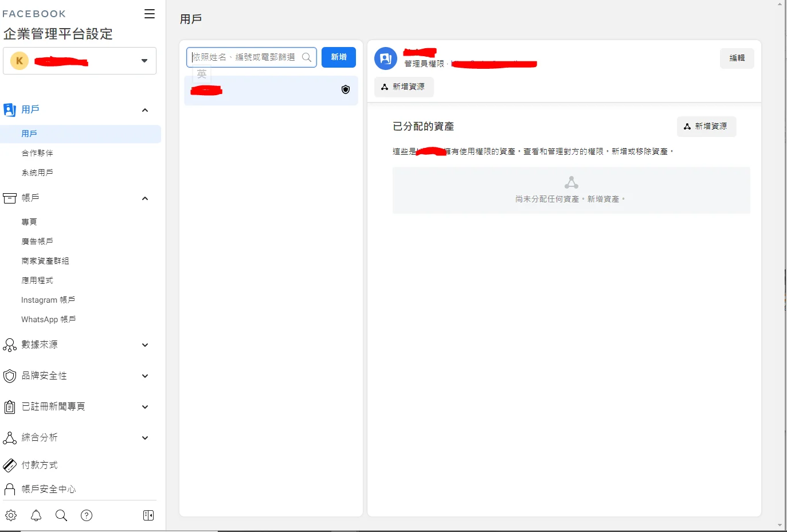Click the 編輯 button at top right
The image size is (787, 532).
click(x=737, y=58)
